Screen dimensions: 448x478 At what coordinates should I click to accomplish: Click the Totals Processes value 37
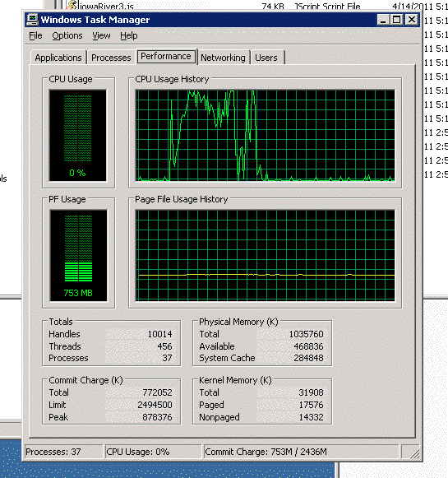pos(167,358)
